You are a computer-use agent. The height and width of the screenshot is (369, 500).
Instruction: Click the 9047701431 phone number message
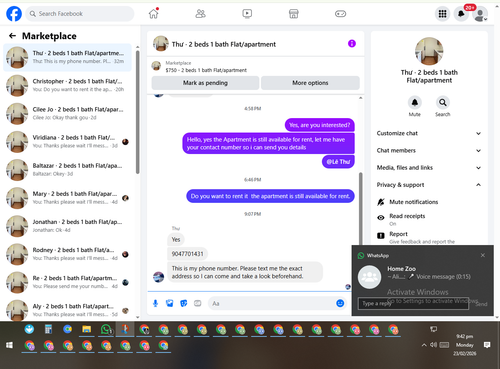pyautogui.click(x=187, y=254)
